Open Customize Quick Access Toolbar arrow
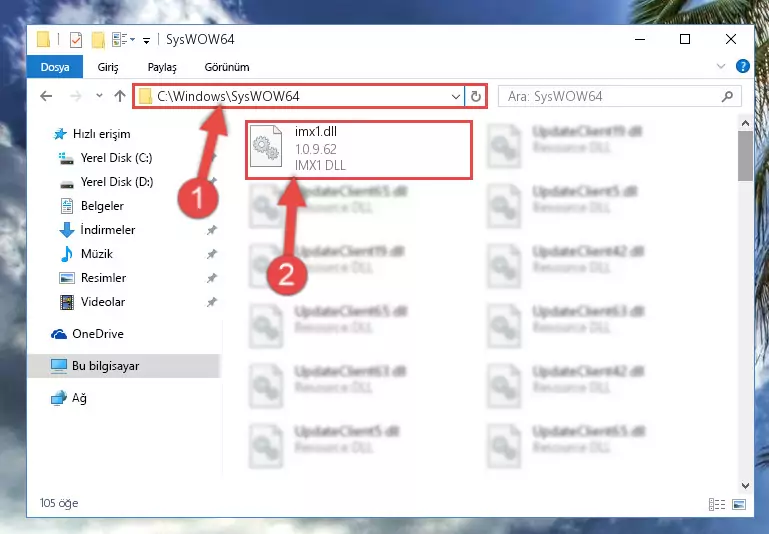The width and height of the screenshot is (769, 534). pyautogui.click(x=146, y=41)
